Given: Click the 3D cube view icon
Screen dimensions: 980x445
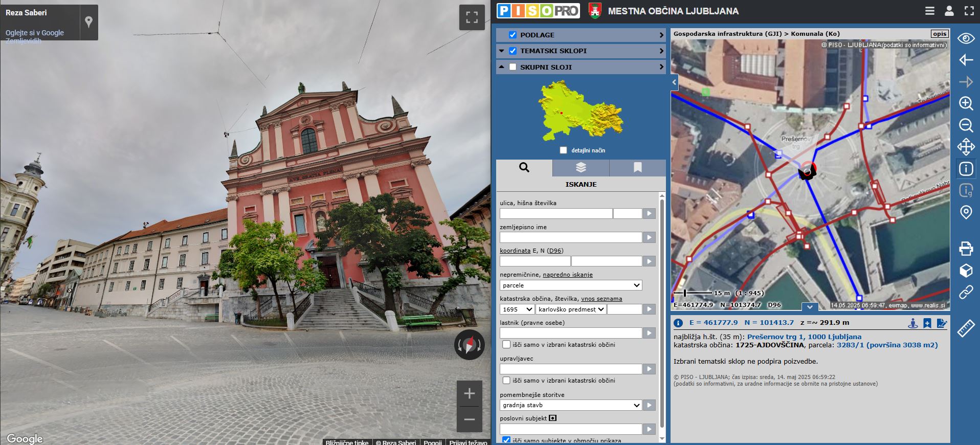Looking at the screenshot, I should click(x=966, y=271).
